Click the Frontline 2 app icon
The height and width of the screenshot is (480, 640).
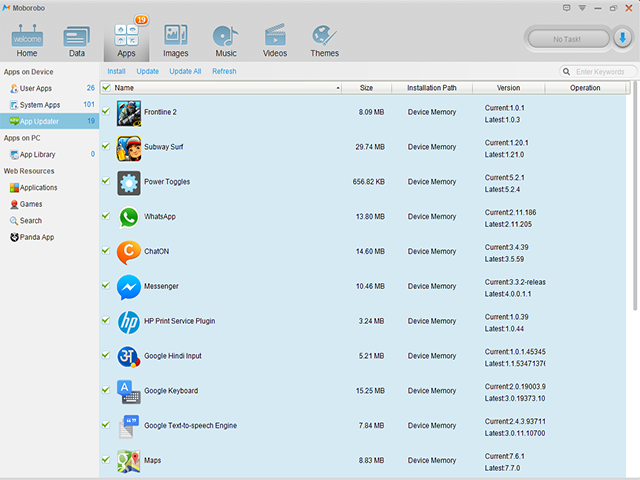pyautogui.click(x=129, y=113)
